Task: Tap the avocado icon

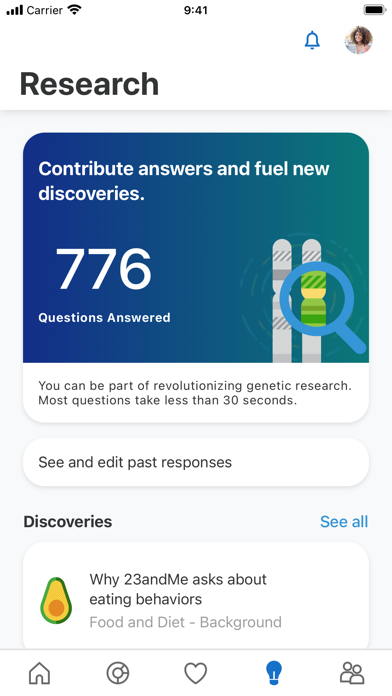Action: coord(56,601)
